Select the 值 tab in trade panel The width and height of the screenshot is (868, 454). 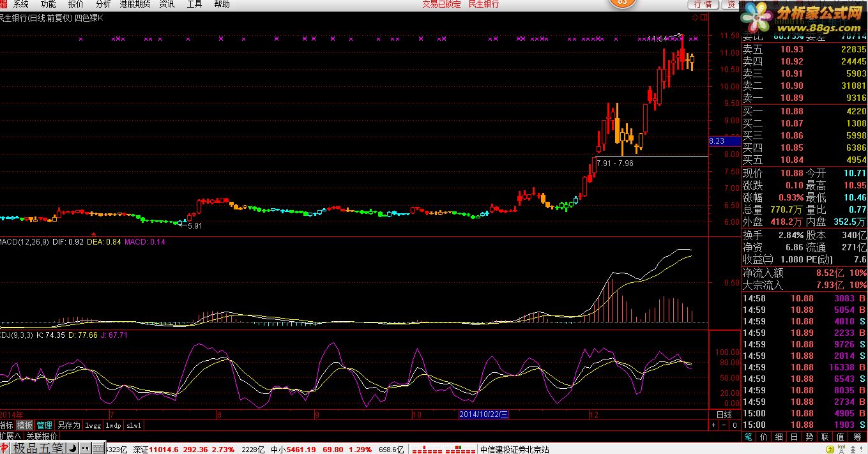[x=841, y=437]
